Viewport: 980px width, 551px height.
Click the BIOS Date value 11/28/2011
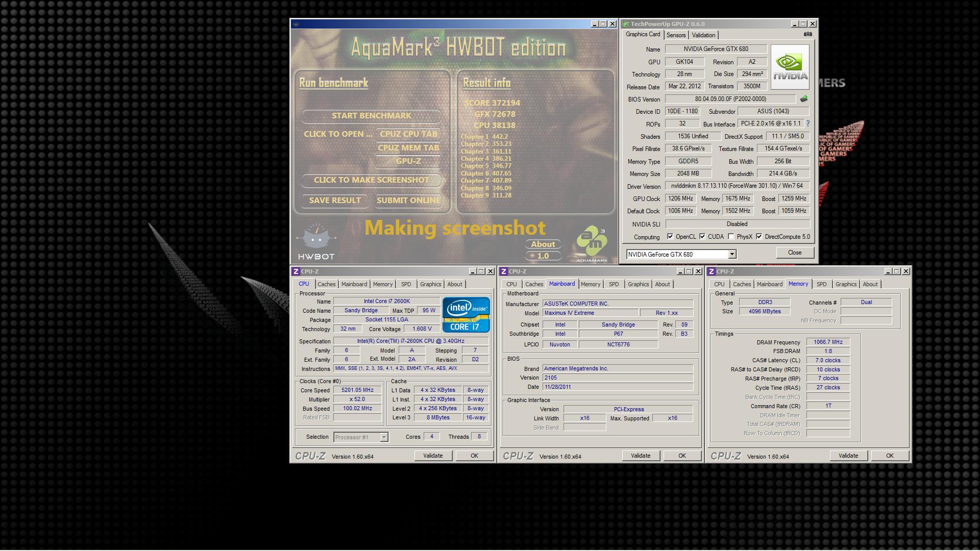pos(618,387)
